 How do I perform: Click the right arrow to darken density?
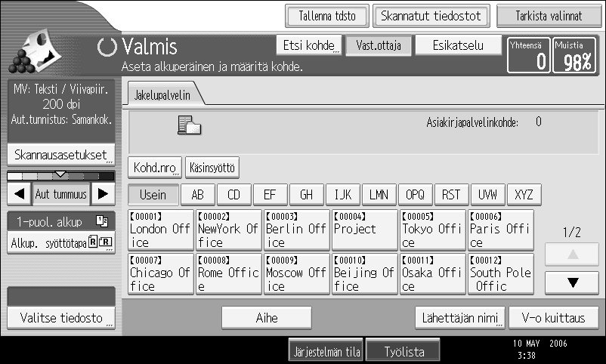click(x=103, y=194)
